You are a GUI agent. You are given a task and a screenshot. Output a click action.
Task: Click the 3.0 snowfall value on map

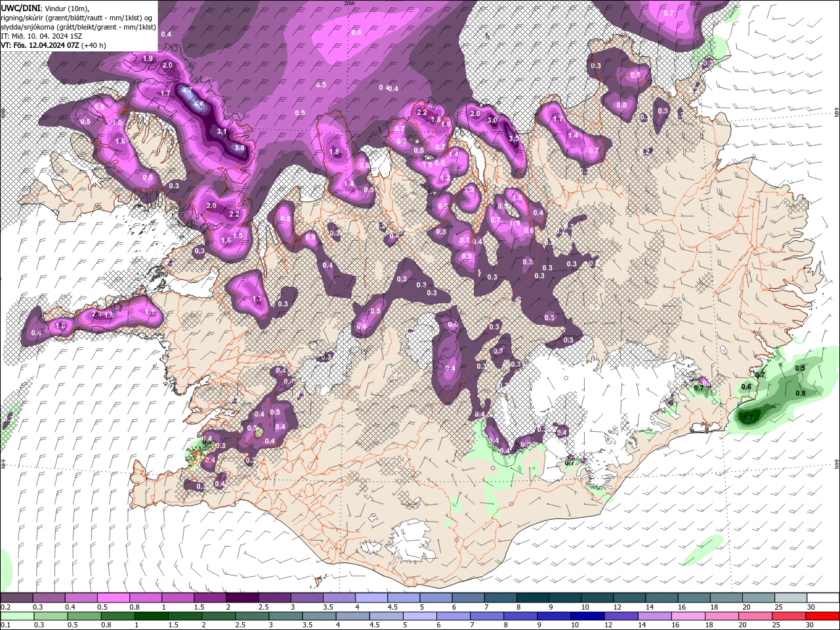(x=492, y=120)
